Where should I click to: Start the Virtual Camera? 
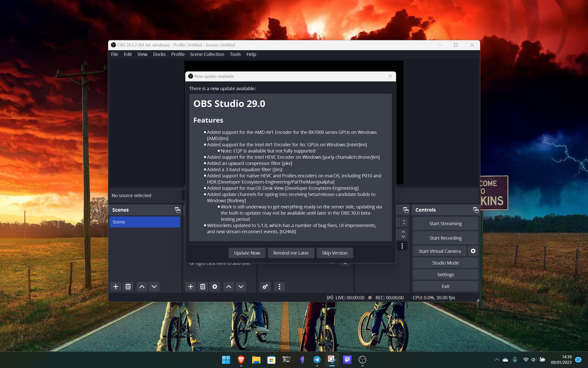tap(440, 251)
